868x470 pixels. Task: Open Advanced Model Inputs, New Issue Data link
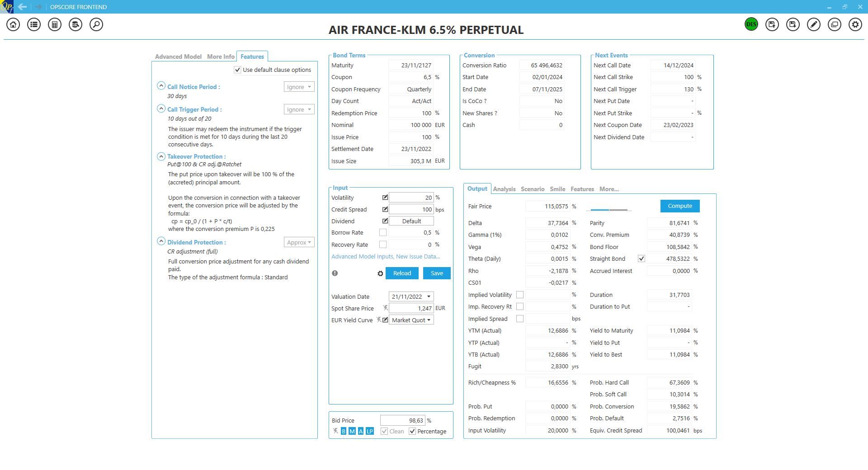(386, 256)
